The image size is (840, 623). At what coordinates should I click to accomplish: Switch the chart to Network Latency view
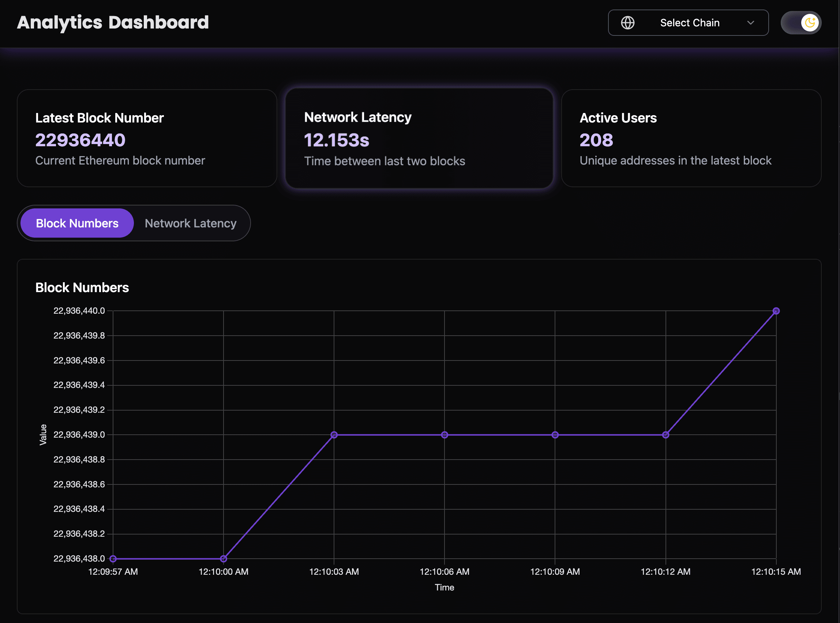tap(190, 223)
